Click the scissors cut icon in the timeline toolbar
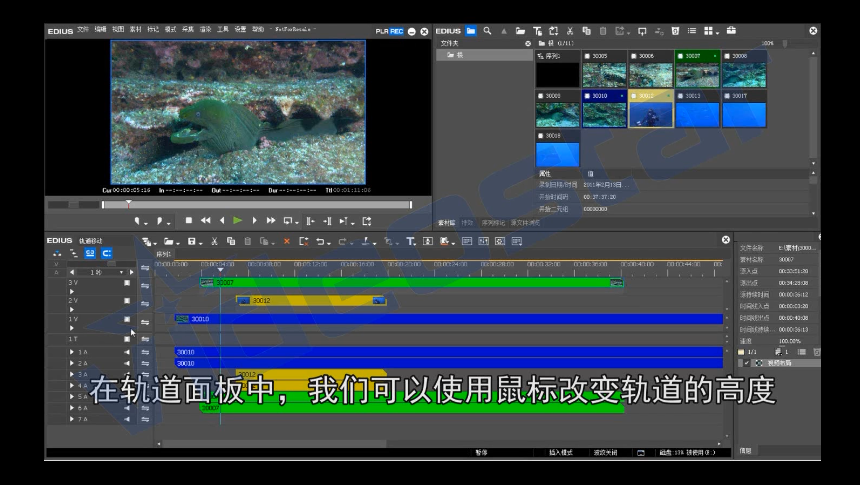Viewport: 860px width, 485px height. (214, 241)
